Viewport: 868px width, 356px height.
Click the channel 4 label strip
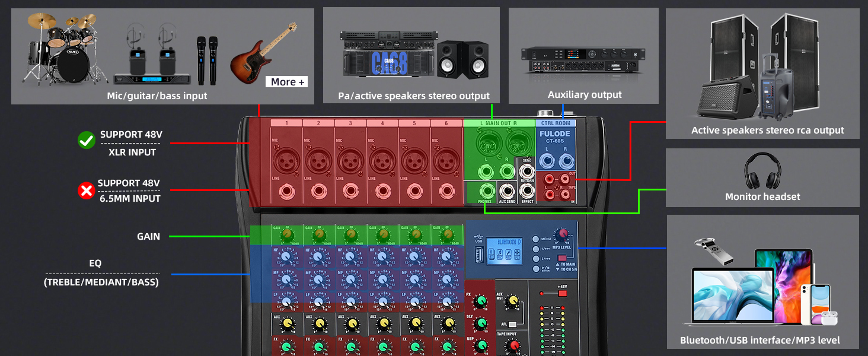pos(382,123)
